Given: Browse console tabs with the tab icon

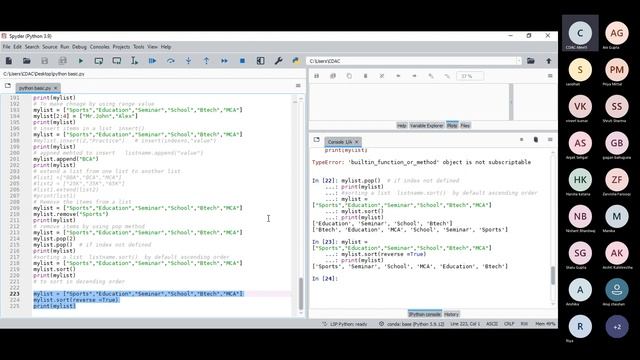Looking at the screenshot, I should [316, 140].
